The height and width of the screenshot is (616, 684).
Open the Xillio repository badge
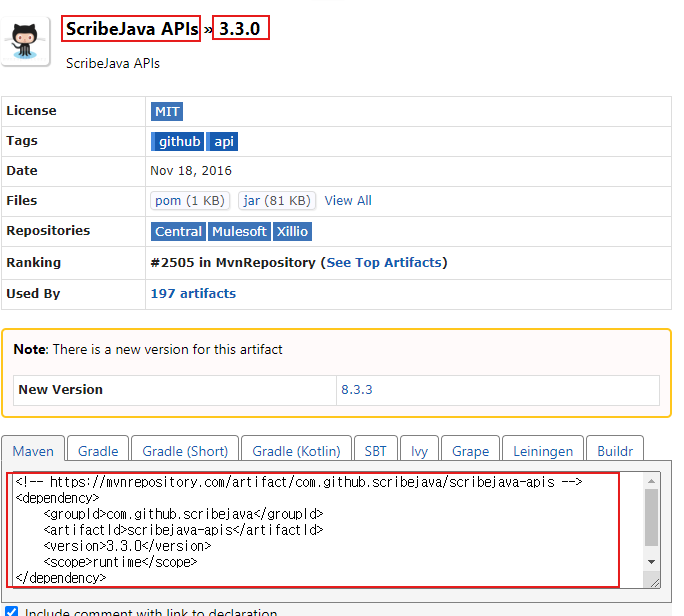tap(292, 231)
